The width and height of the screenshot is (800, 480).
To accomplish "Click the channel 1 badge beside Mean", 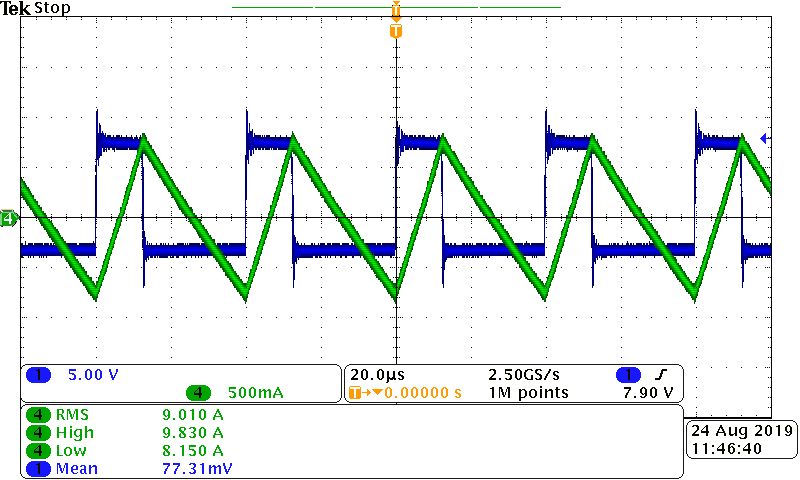I will 39,468.
